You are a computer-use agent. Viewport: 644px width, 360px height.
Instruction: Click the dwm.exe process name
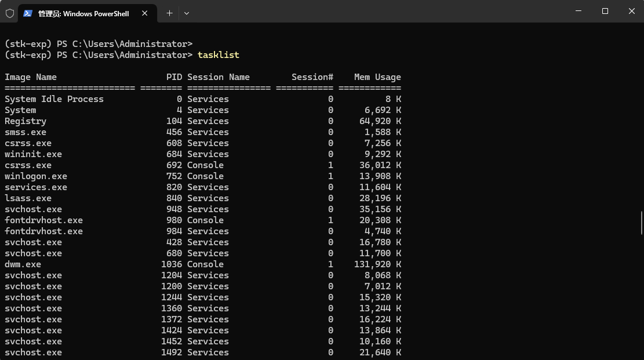(x=23, y=264)
